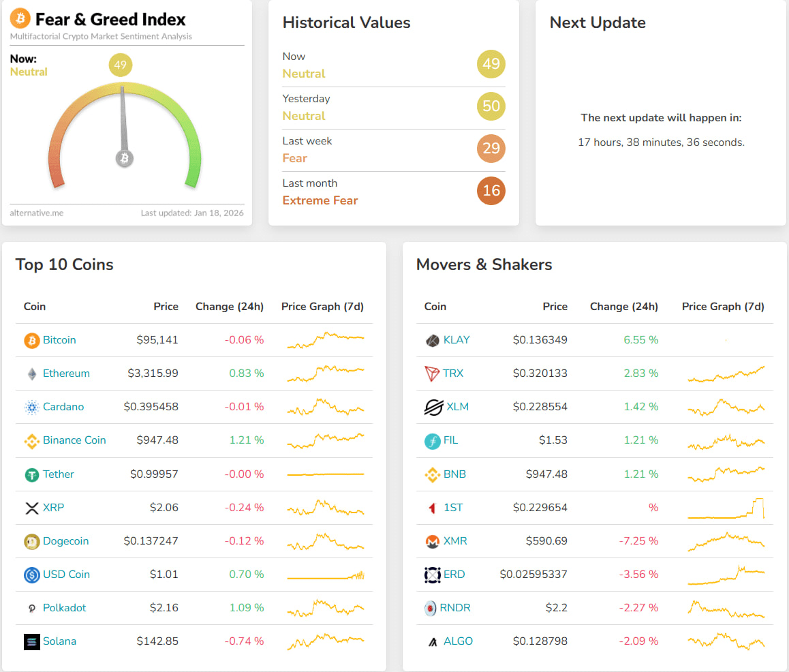Click the Bitcoin symbol at gauge needle base
The image size is (789, 672).
124,159
